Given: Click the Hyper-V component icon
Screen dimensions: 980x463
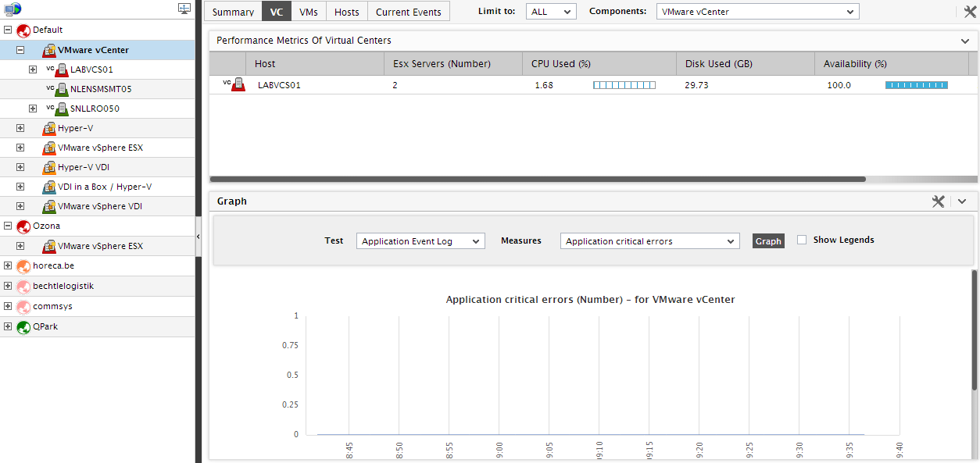Looking at the screenshot, I should pyautogui.click(x=48, y=128).
